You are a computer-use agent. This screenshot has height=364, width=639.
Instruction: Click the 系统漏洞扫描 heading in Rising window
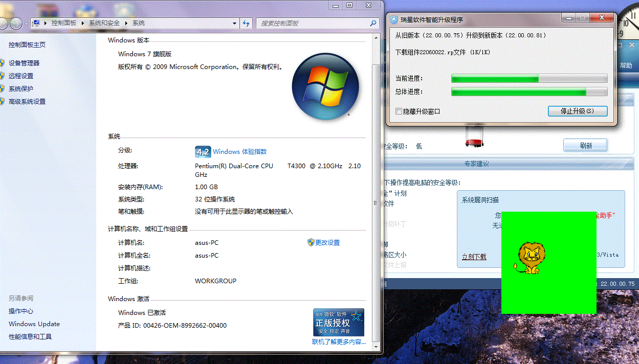click(480, 200)
